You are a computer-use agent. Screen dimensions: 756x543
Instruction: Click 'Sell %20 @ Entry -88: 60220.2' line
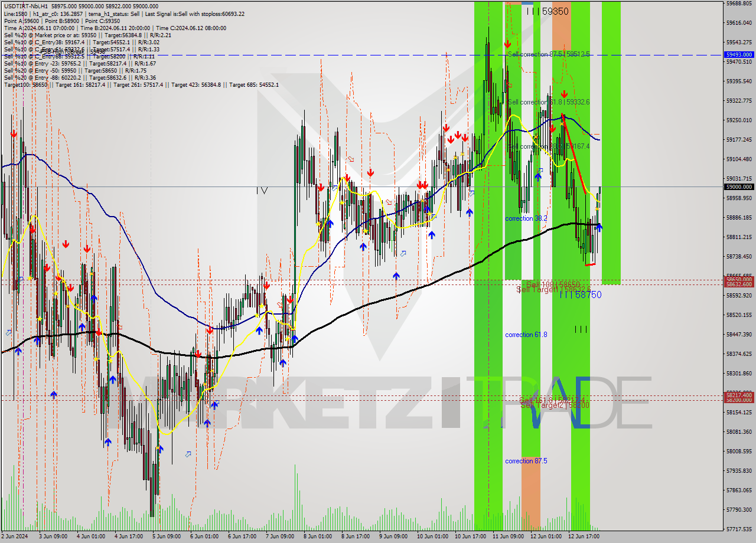click(80, 77)
